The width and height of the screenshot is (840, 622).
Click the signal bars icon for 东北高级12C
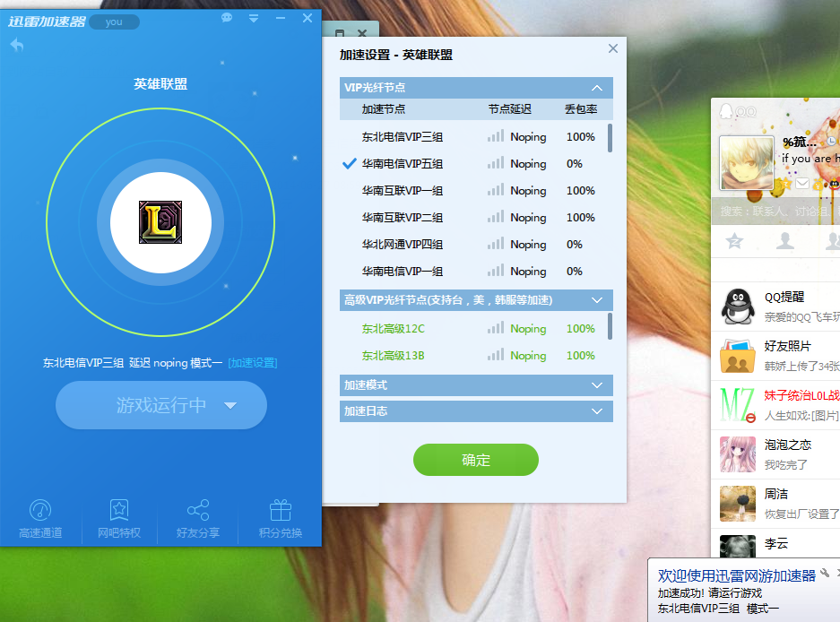point(496,327)
